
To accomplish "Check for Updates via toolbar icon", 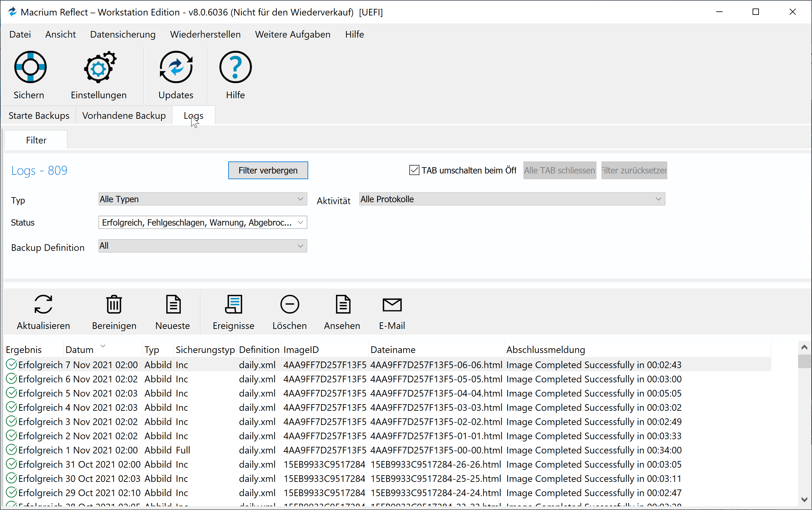I will coord(176,67).
